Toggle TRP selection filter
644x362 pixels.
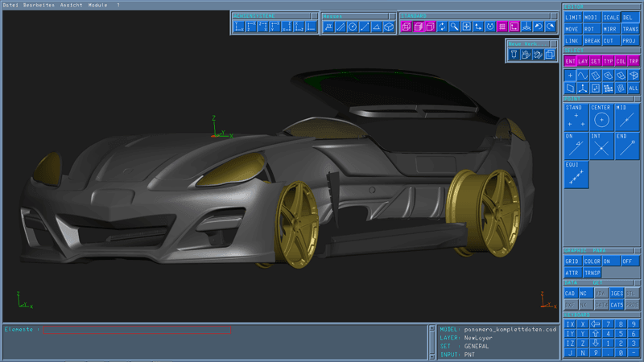pos(634,61)
